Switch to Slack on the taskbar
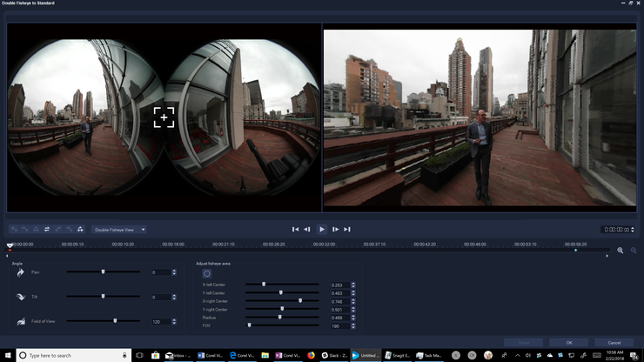Screen dimensions: 644x362 [334, 355]
